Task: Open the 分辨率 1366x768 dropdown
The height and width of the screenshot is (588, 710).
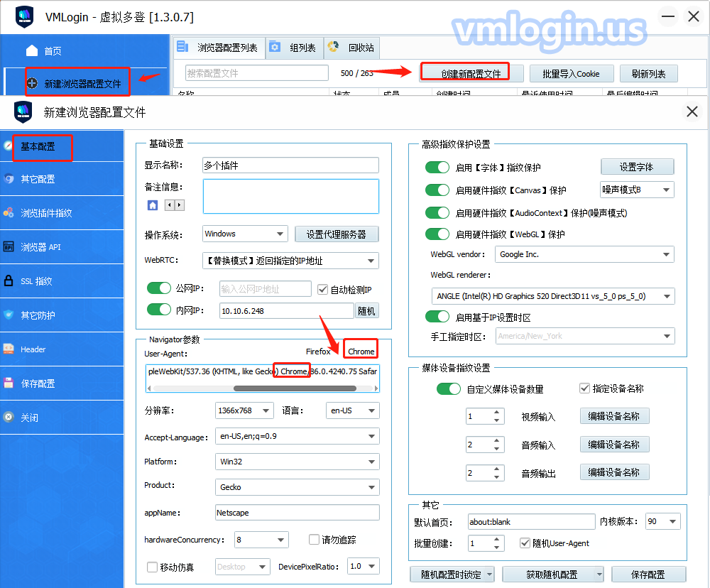Action: click(x=244, y=410)
